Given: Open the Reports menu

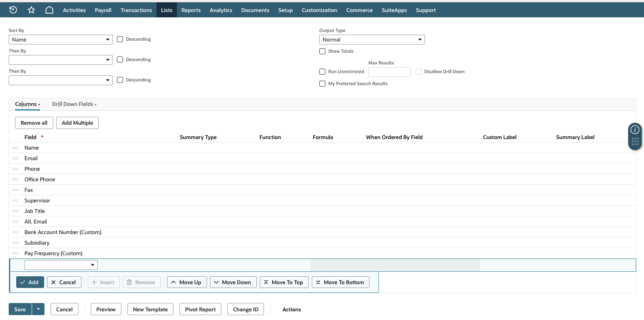Looking at the screenshot, I should [x=191, y=10].
